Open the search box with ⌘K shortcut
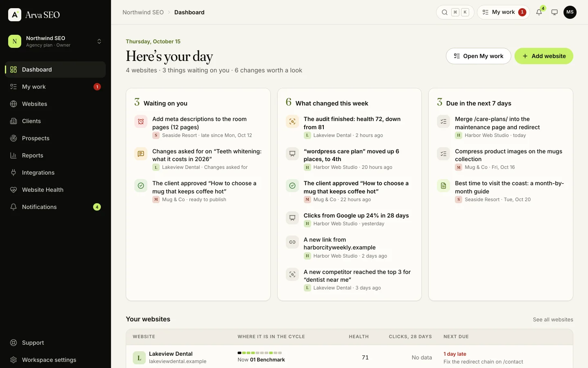 coord(455,12)
